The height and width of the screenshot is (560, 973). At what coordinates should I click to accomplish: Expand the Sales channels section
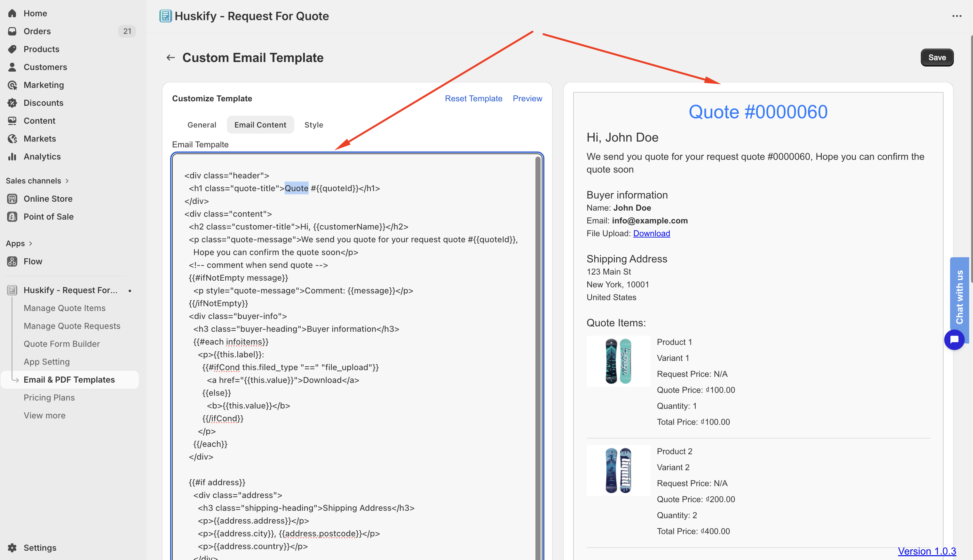37,180
